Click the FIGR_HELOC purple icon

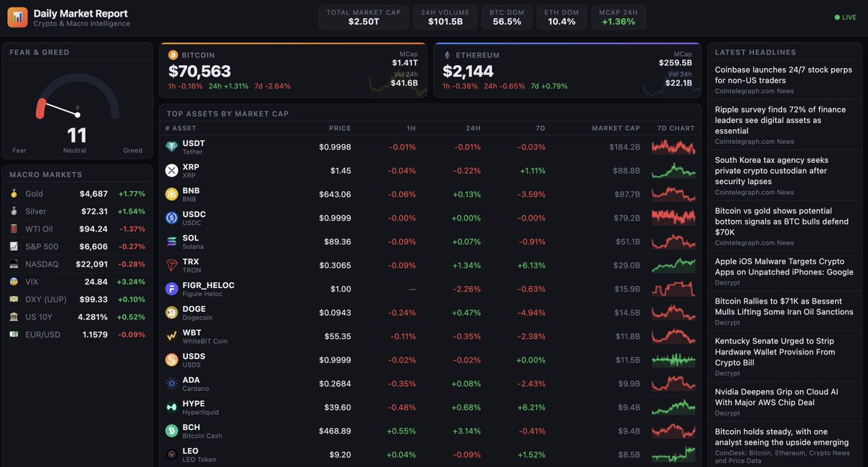coord(171,289)
